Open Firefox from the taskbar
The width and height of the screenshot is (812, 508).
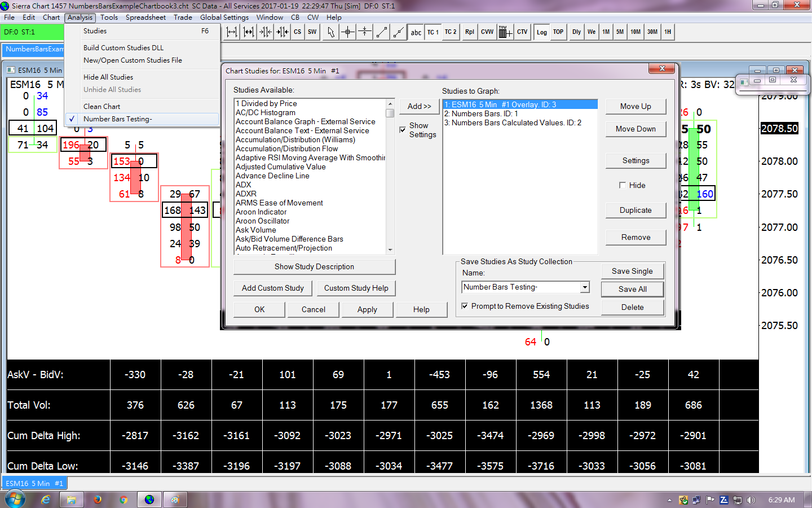tap(98, 500)
